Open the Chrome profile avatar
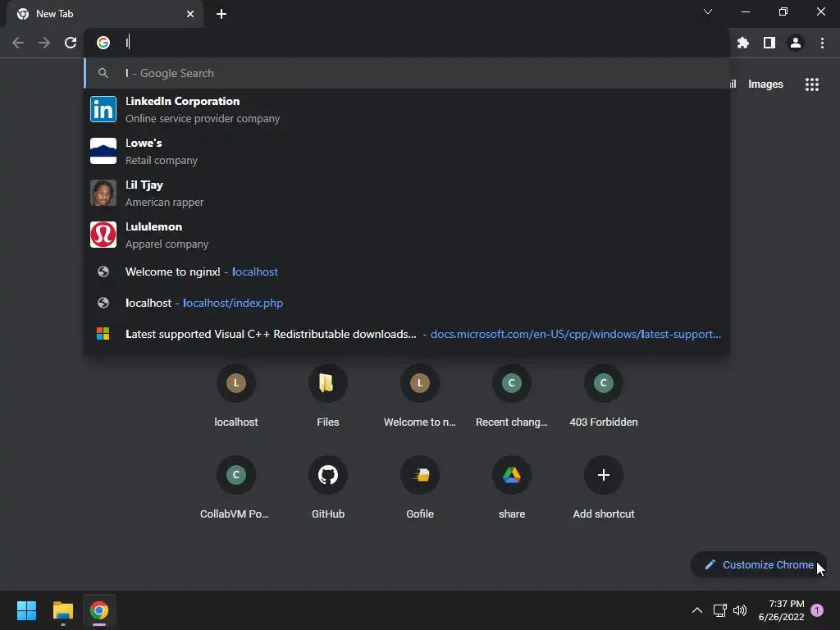This screenshot has height=630, width=840. pyautogui.click(x=796, y=43)
